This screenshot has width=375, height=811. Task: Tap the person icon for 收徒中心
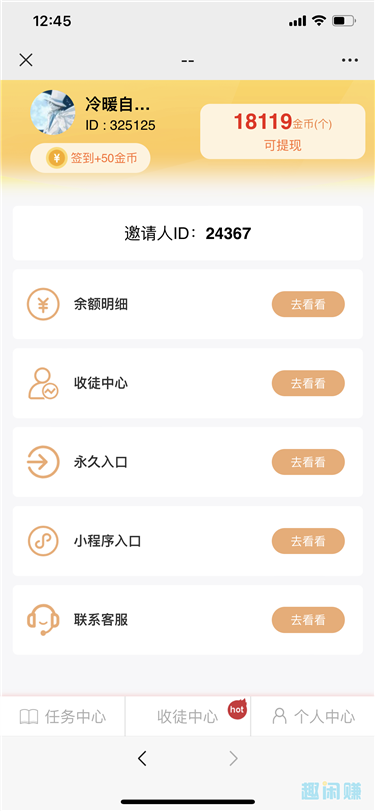pos(43,383)
